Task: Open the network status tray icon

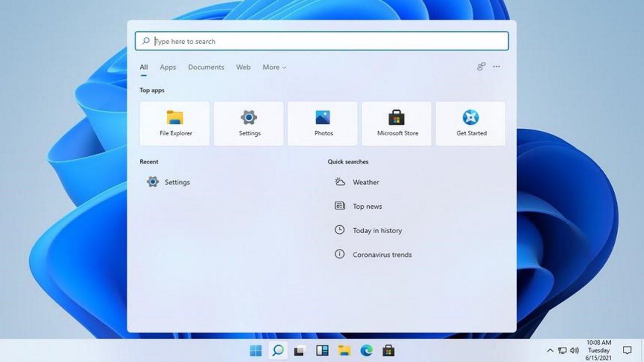Action: (x=562, y=350)
